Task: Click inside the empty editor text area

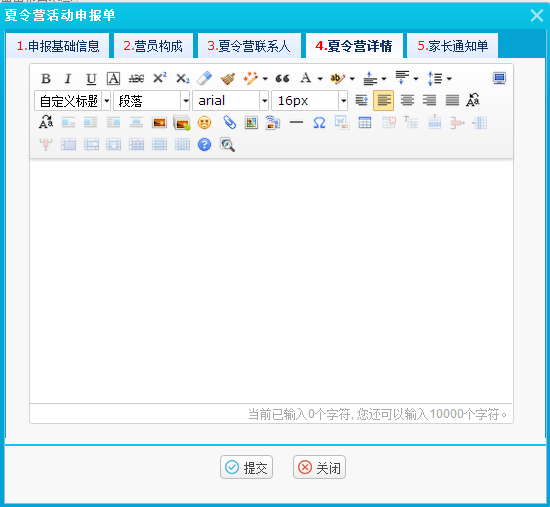Action: (271, 281)
